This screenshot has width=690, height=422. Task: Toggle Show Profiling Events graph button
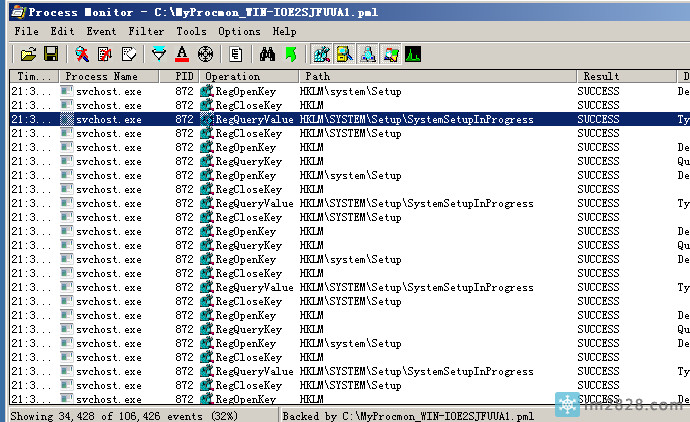[413, 54]
